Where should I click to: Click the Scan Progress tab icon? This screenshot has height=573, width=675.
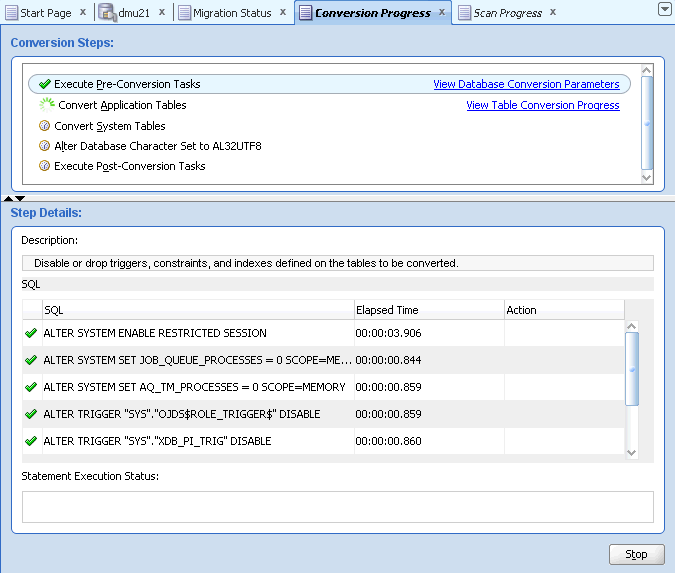click(x=464, y=13)
